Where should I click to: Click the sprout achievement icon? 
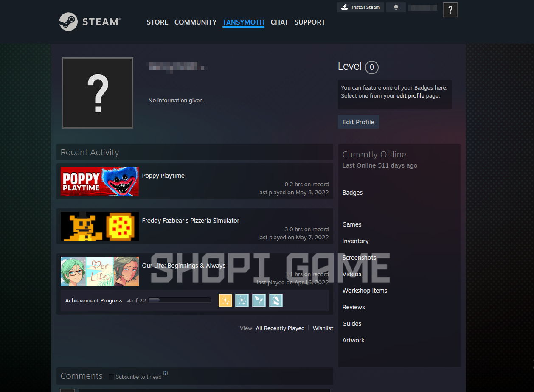(259, 300)
